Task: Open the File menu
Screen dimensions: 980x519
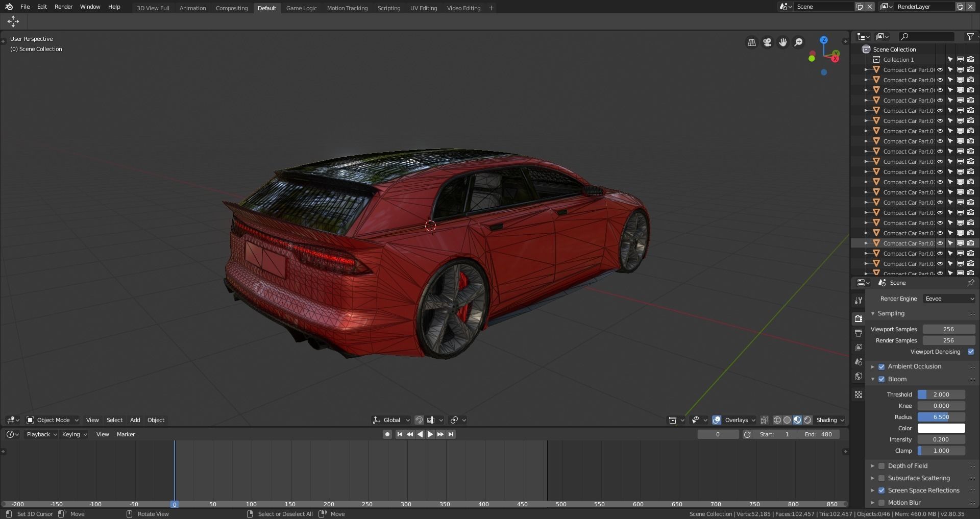Action: click(x=25, y=7)
